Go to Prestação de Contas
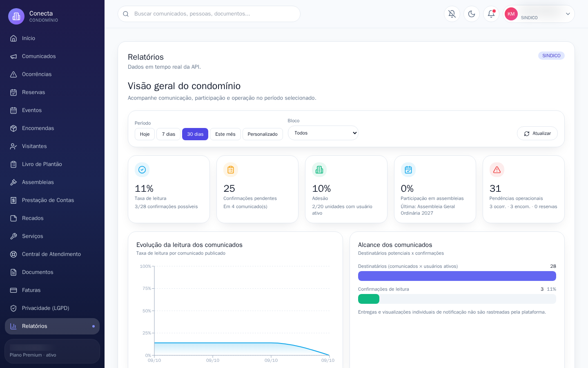This screenshot has height=368, width=588. tap(52, 200)
